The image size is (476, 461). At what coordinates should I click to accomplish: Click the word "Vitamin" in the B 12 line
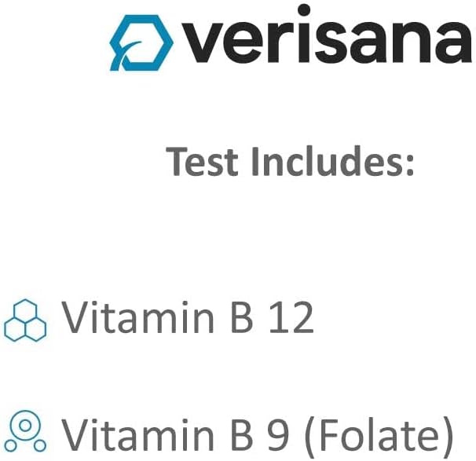coord(128,319)
